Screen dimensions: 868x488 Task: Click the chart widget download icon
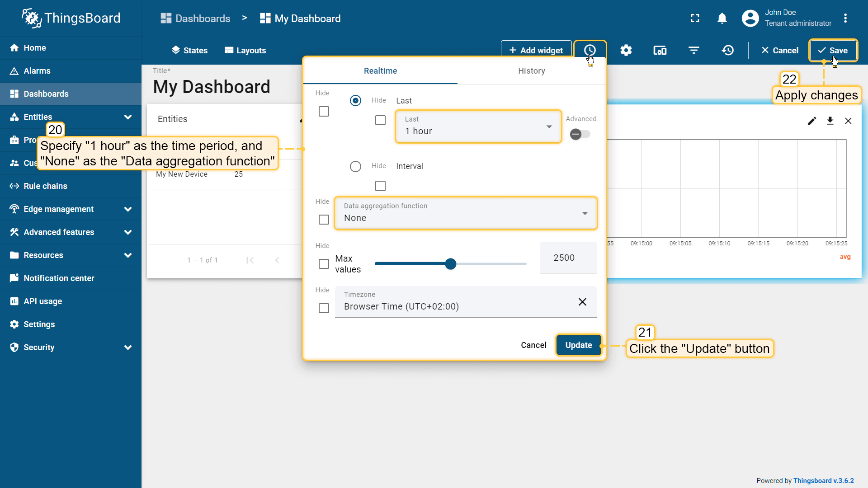click(830, 121)
